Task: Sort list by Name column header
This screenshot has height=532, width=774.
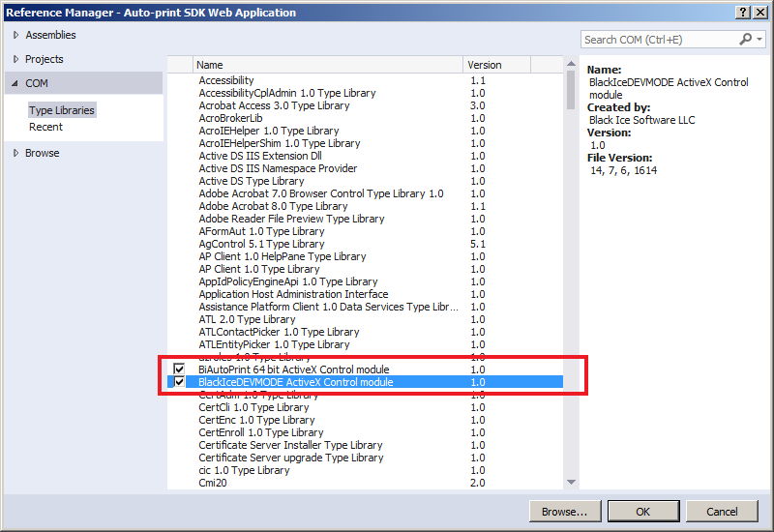Action: 329,65
